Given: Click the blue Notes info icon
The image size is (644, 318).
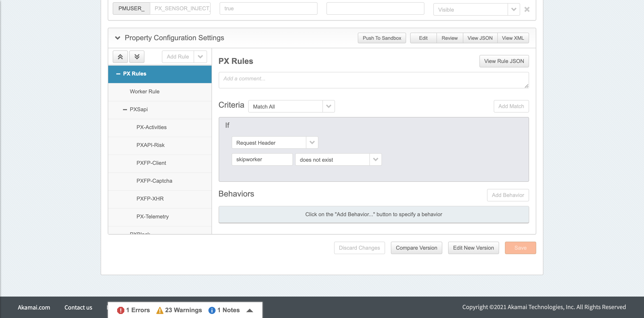Looking at the screenshot, I should pyautogui.click(x=212, y=310).
